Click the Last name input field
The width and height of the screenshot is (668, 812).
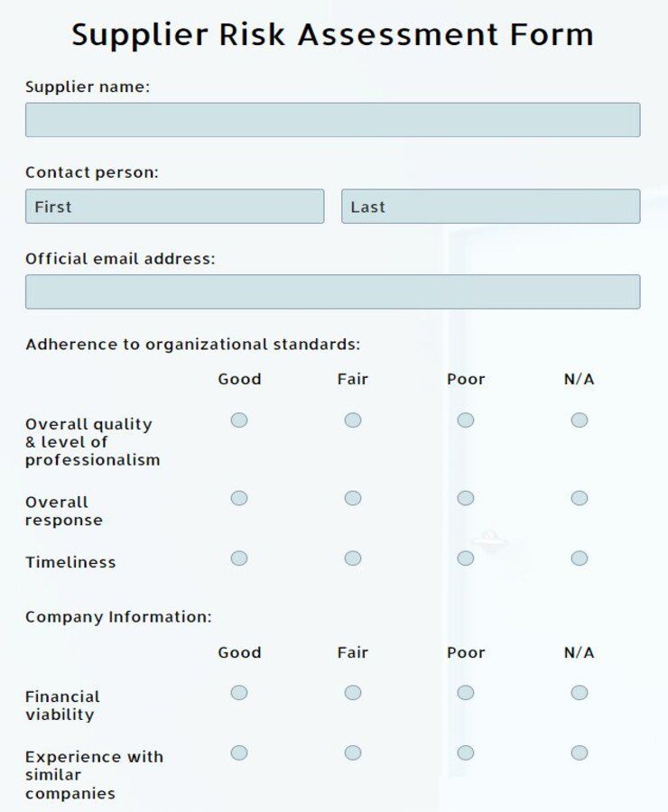(492, 207)
